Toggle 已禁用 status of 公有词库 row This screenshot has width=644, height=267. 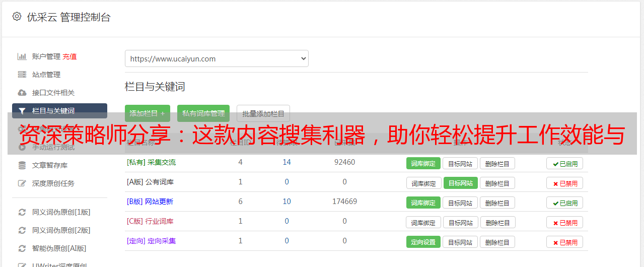565,183
